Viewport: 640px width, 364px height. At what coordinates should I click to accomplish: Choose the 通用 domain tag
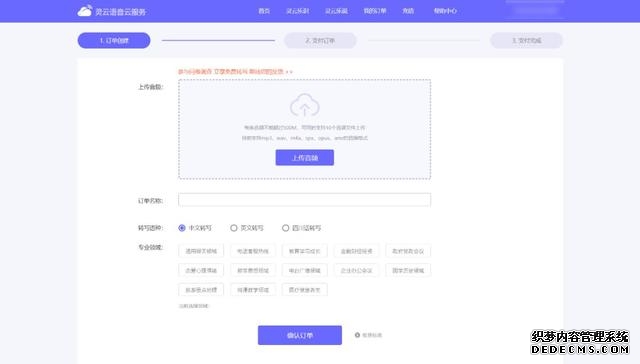[201, 251]
